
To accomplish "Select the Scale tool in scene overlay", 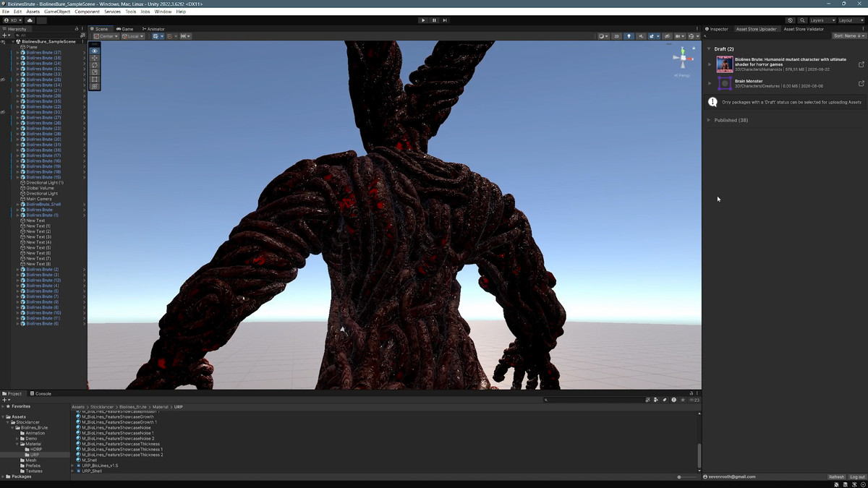I will point(95,72).
